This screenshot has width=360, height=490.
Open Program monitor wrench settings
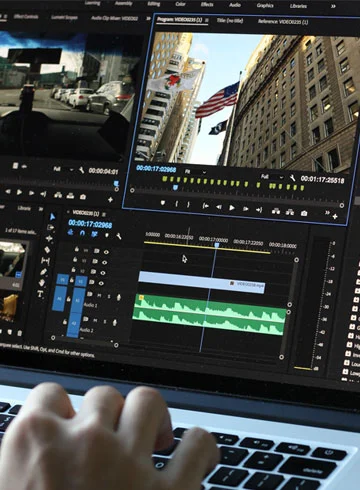(292, 178)
